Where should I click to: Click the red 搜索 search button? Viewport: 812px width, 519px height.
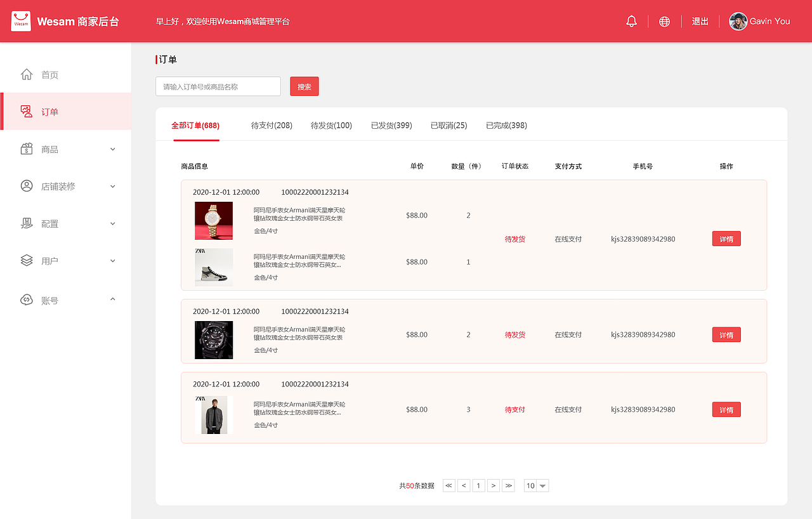(x=304, y=86)
